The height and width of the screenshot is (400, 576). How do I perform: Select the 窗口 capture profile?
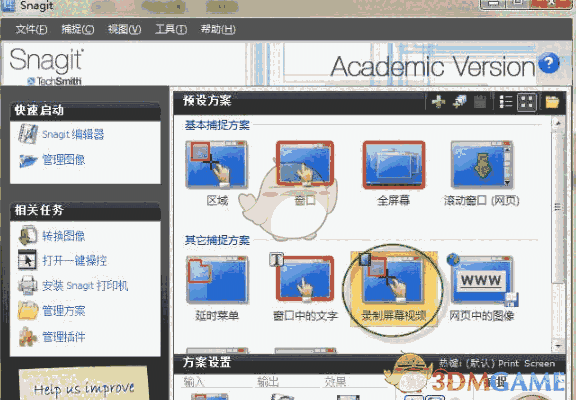pos(305,174)
